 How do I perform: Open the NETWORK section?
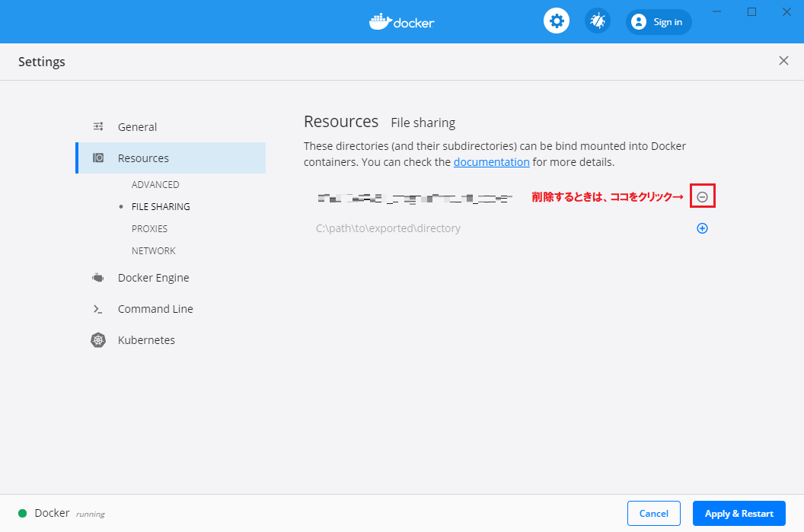tap(153, 250)
